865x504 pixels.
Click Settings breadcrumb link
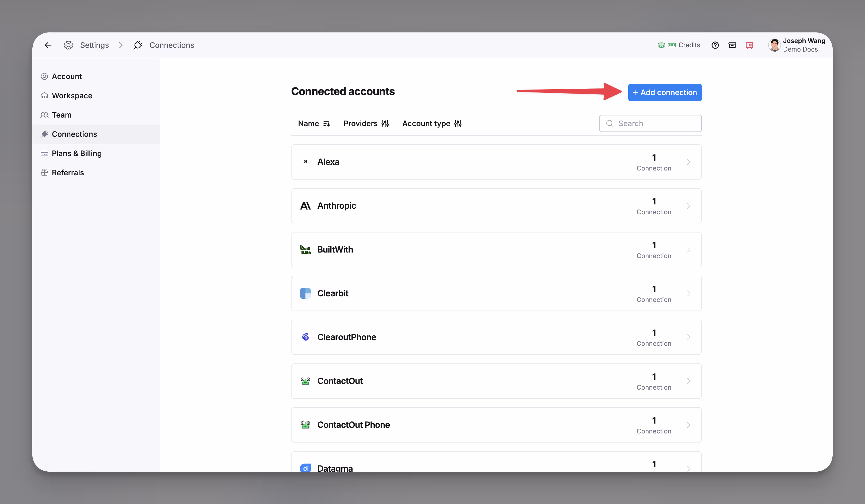coord(94,45)
